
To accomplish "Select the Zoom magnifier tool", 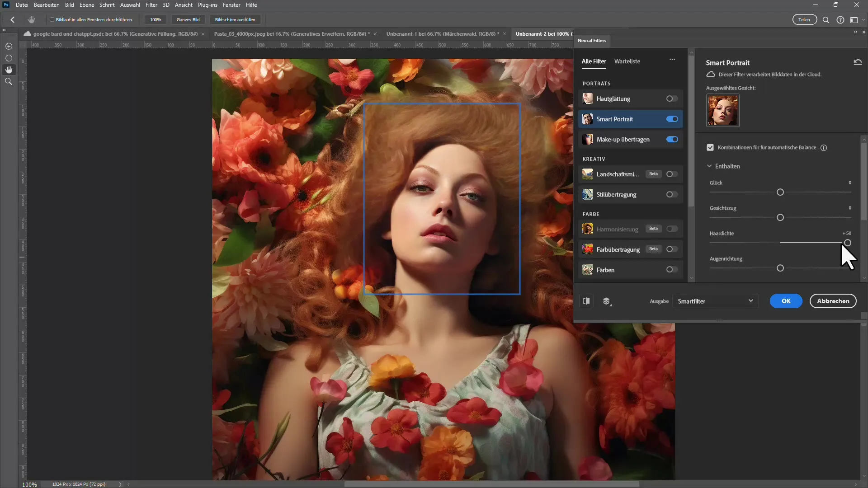I will [x=9, y=81].
